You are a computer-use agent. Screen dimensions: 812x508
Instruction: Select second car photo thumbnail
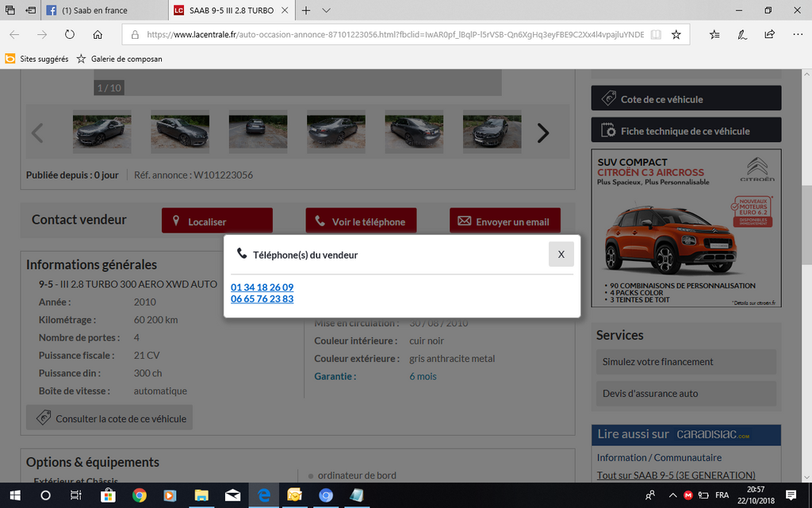(x=180, y=132)
